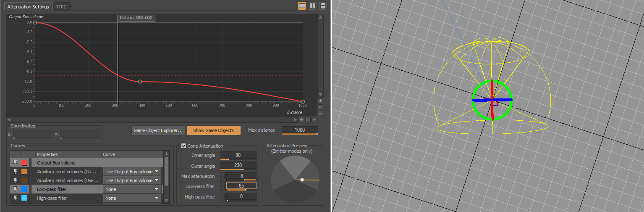Image resolution: width=644 pixels, height=212 pixels.
Task: Click horizontal zoom out minus button
Action: [314, 119]
